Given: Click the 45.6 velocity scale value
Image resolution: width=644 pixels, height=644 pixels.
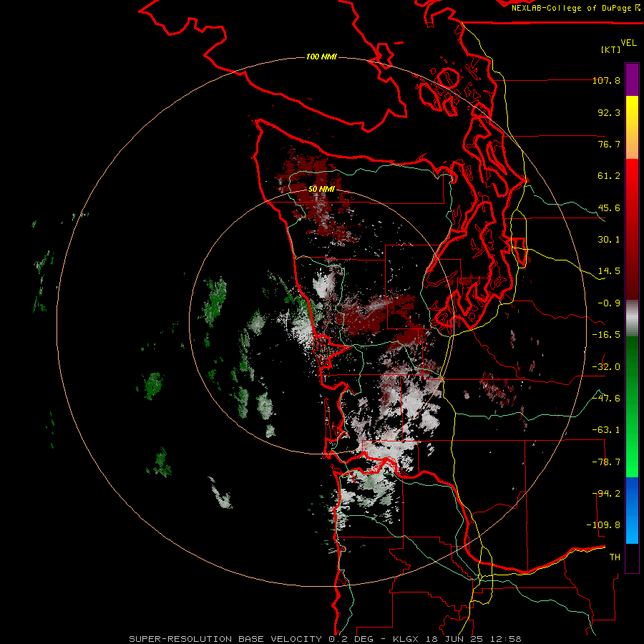Looking at the screenshot, I should (x=609, y=208).
